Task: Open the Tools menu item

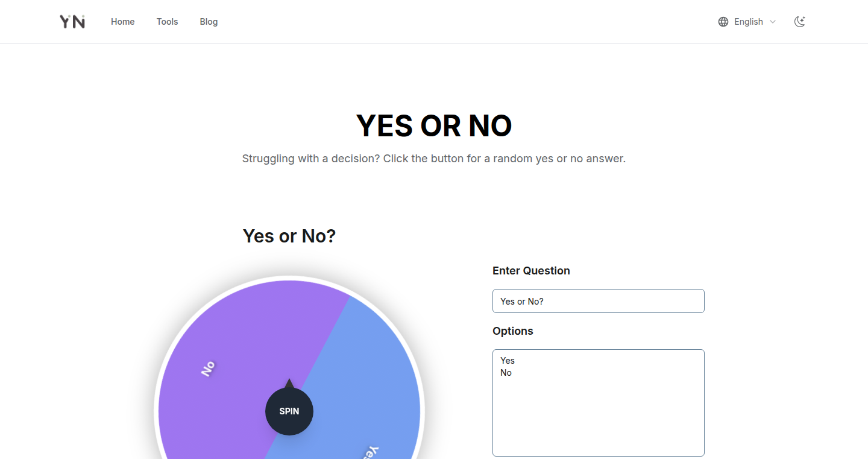Action: coord(168,22)
